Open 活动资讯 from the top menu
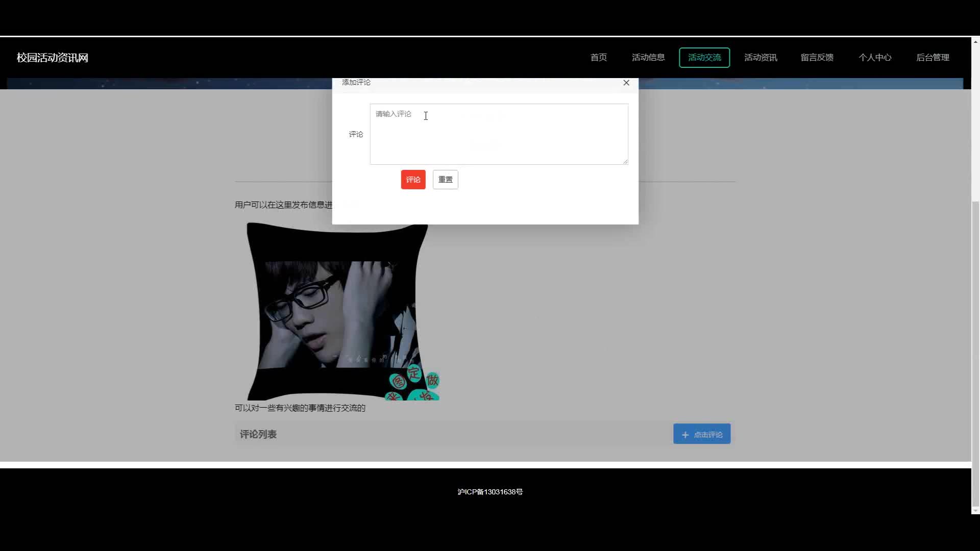 coord(761,58)
